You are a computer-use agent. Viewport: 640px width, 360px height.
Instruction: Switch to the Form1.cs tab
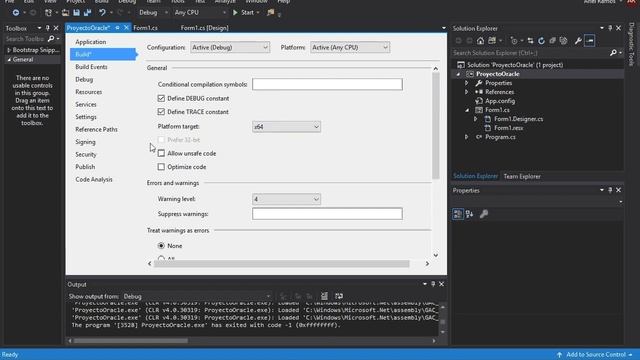coord(146,28)
